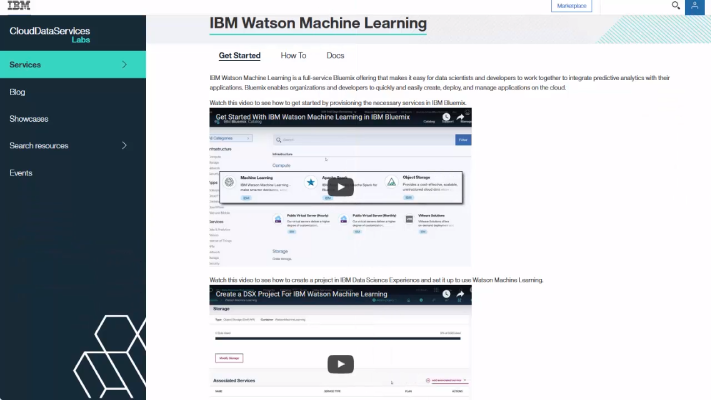The image size is (712, 400).
Task: Click Share arrow on DSX video
Action: click(x=460, y=294)
